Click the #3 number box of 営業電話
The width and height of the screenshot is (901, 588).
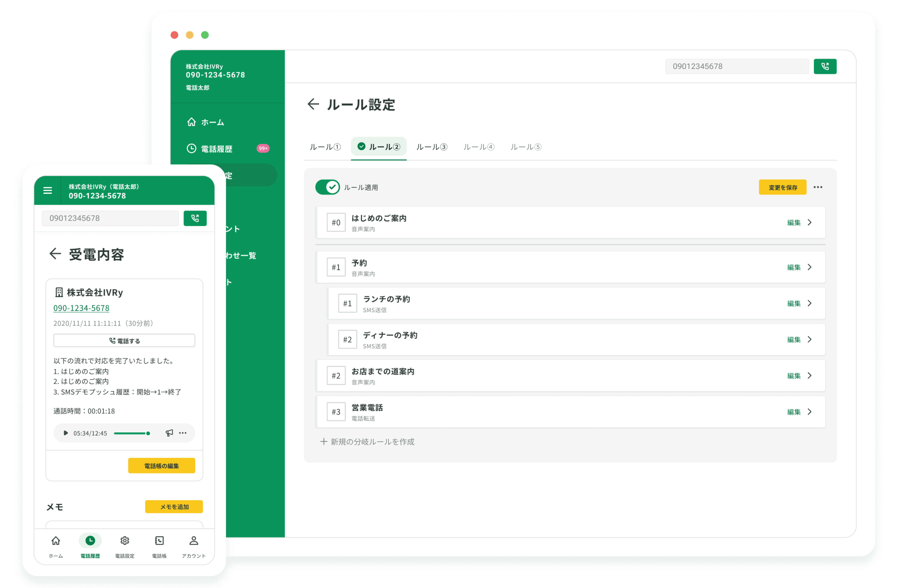336,412
